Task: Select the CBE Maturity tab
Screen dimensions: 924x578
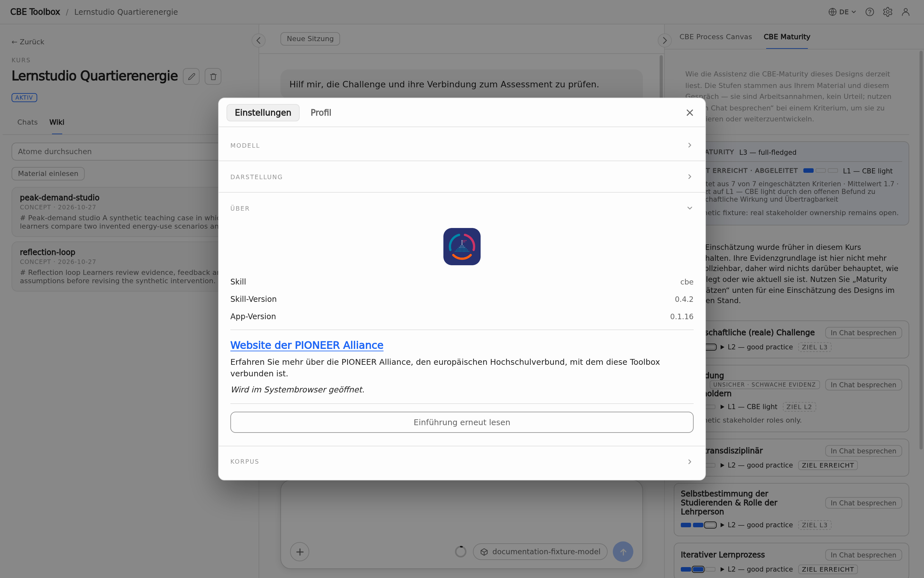Action: (x=787, y=37)
